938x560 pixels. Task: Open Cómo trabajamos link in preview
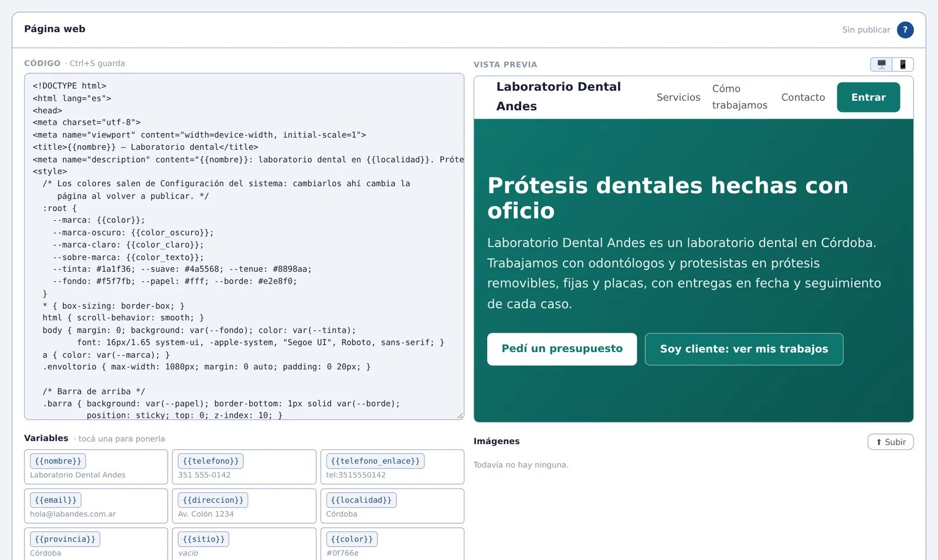click(740, 97)
